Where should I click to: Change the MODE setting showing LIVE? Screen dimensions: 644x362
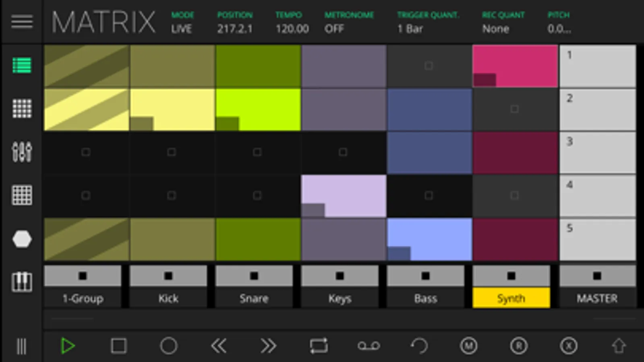tap(182, 23)
